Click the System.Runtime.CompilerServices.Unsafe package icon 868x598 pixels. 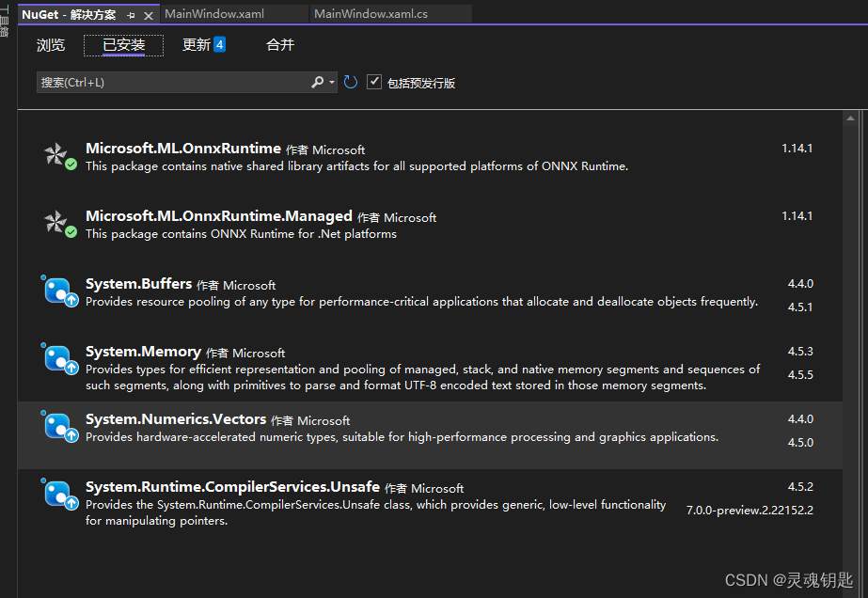click(x=60, y=495)
